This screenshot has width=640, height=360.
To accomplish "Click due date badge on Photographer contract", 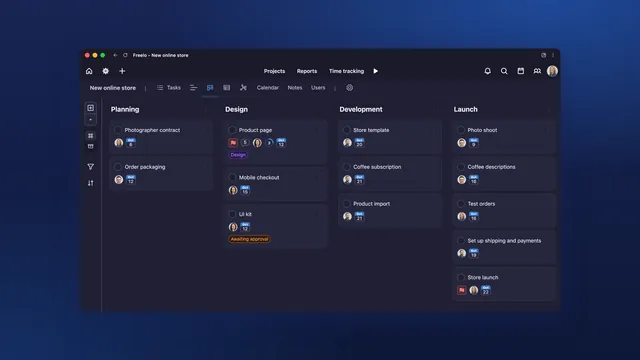I will pos(131,142).
